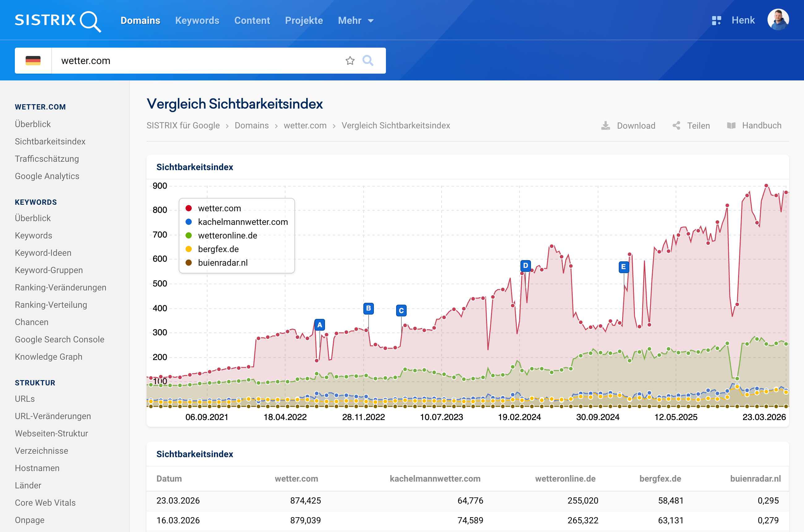Click the wetter.com breadcrumb link
The width and height of the screenshot is (804, 532).
[305, 126]
